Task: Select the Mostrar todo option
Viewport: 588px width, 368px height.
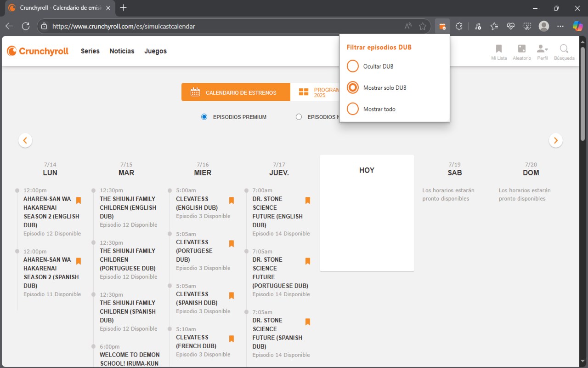Action: (x=353, y=109)
